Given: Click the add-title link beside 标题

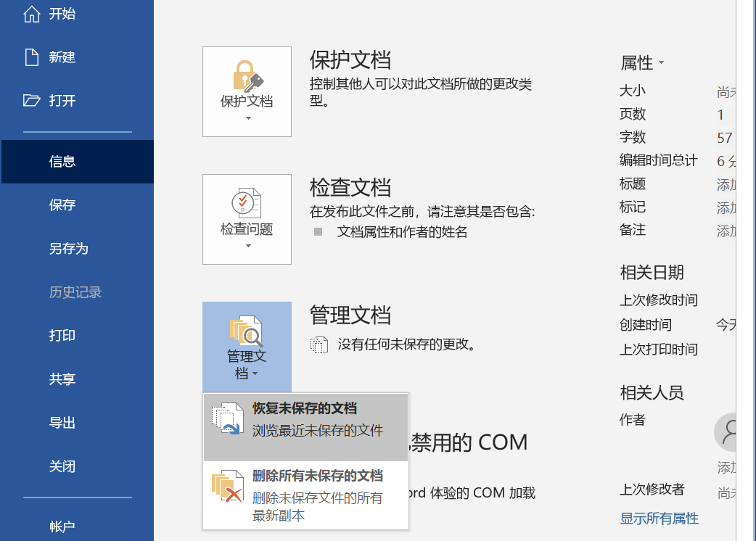Looking at the screenshot, I should (726, 183).
